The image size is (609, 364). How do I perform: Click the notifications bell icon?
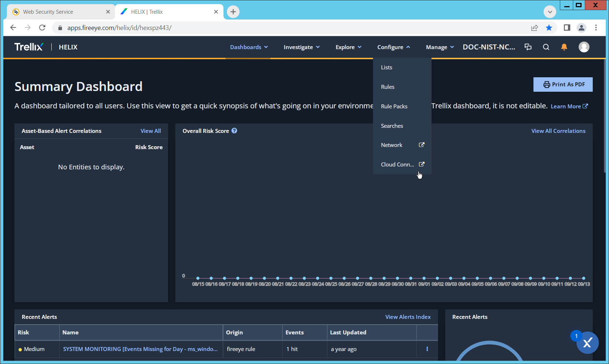pos(564,47)
